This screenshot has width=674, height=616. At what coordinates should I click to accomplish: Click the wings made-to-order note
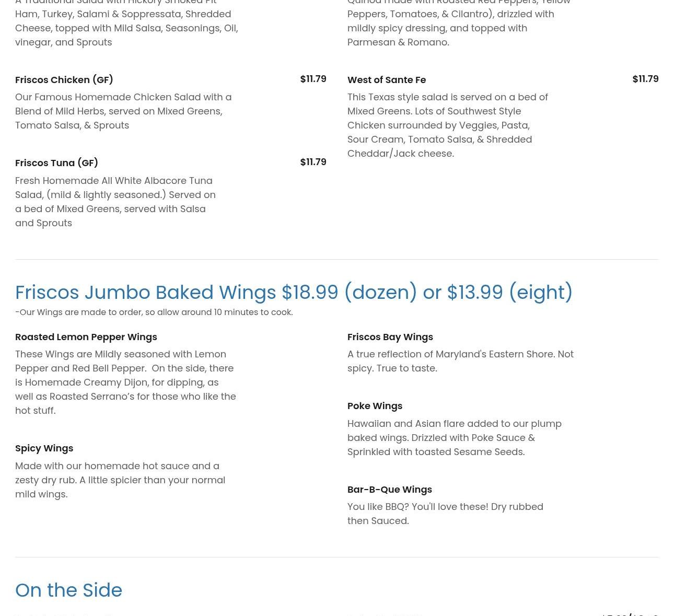[154, 312]
